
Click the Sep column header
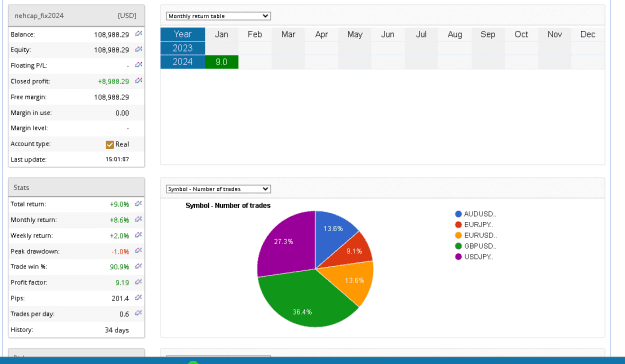click(487, 34)
